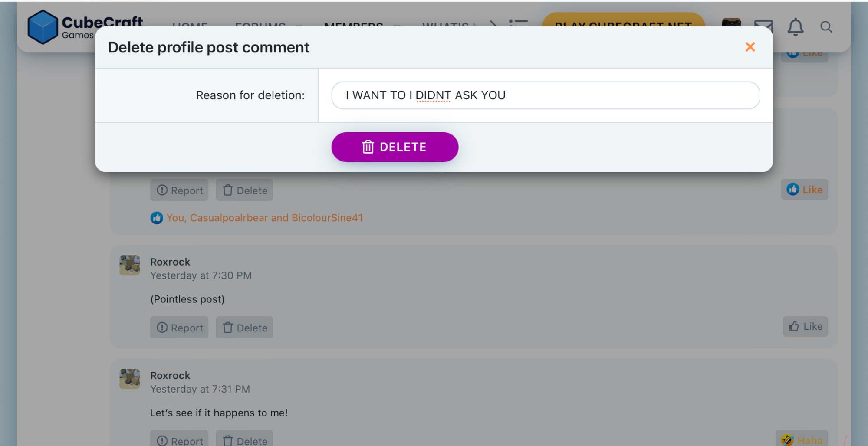
Task: Open the search magnifier icon
Action: click(x=826, y=27)
